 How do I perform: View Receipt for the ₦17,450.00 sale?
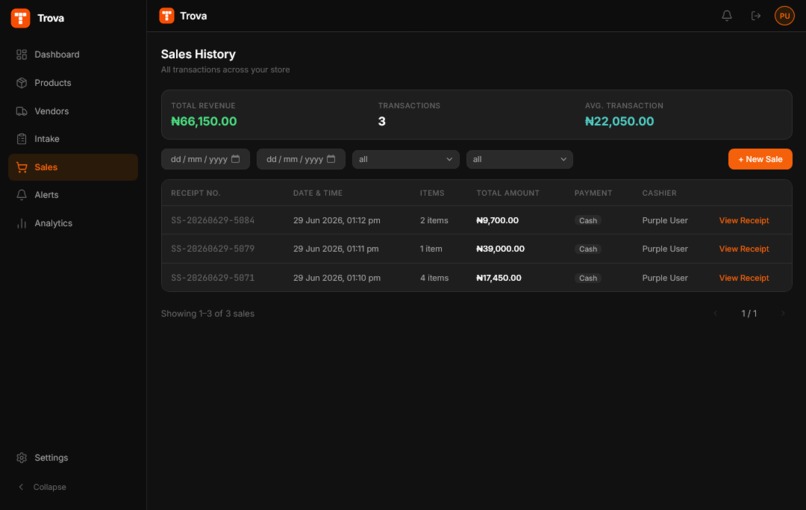(x=744, y=278)
